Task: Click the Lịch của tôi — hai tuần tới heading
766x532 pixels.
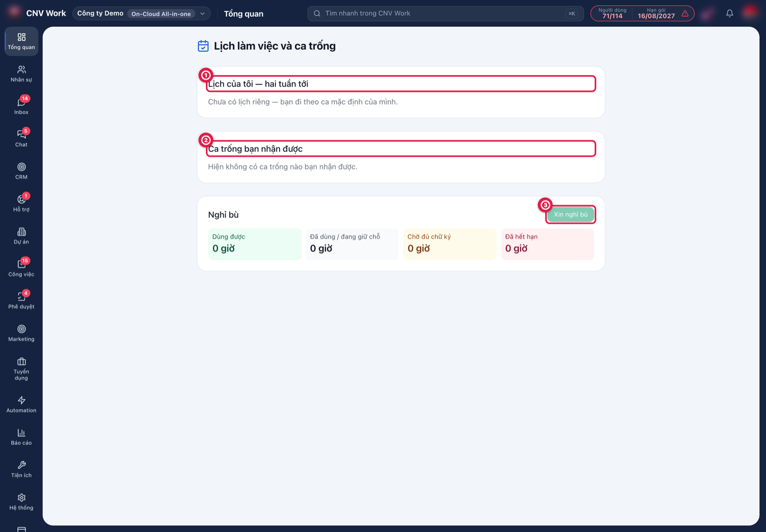Action: pyautogui.click(x=258, y=84)
